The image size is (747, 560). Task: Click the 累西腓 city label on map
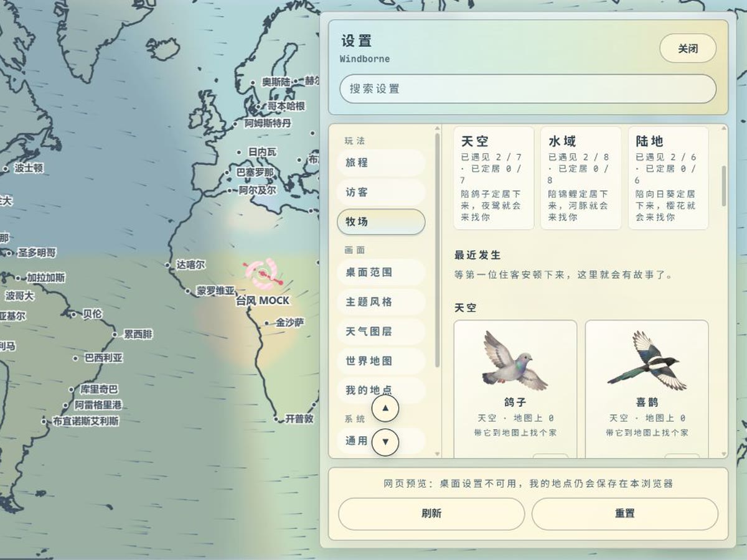(x=138, y=334)
